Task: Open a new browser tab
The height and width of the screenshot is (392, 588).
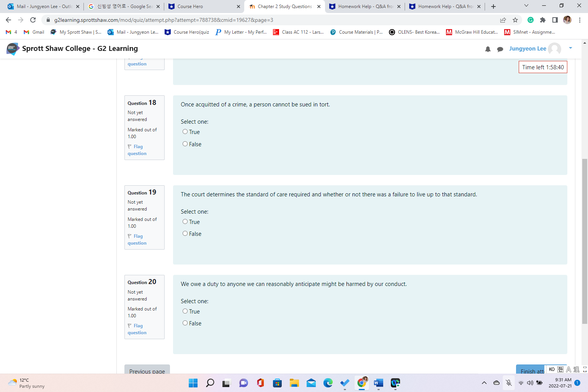Action: [x=493, y=7]
